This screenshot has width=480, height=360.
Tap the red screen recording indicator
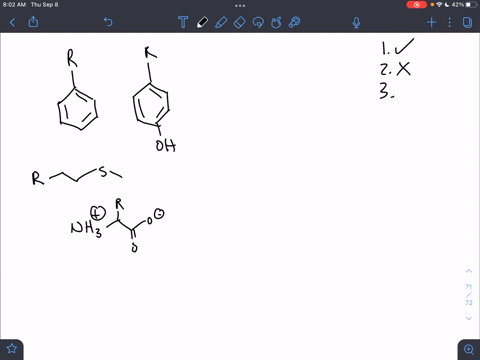pyautogui.click(x=416, y=5)
